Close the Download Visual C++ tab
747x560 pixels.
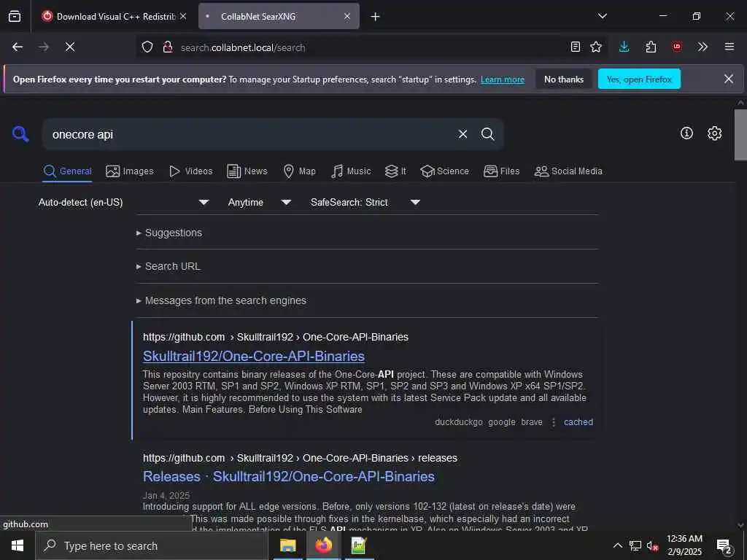coord(183,16)
